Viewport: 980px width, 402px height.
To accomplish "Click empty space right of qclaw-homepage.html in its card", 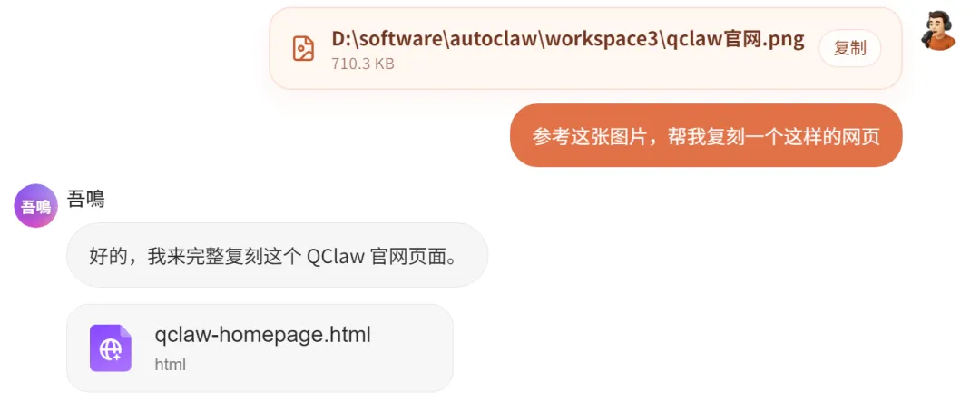I will 409,348.
